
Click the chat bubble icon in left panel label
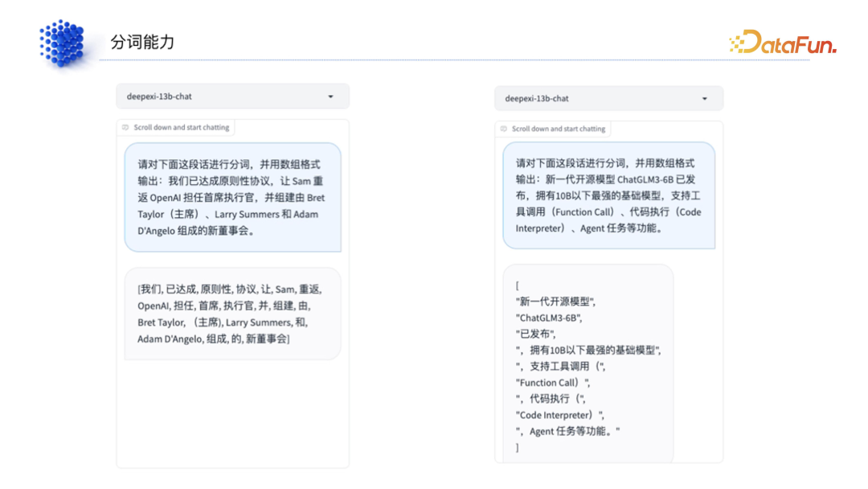125,127
